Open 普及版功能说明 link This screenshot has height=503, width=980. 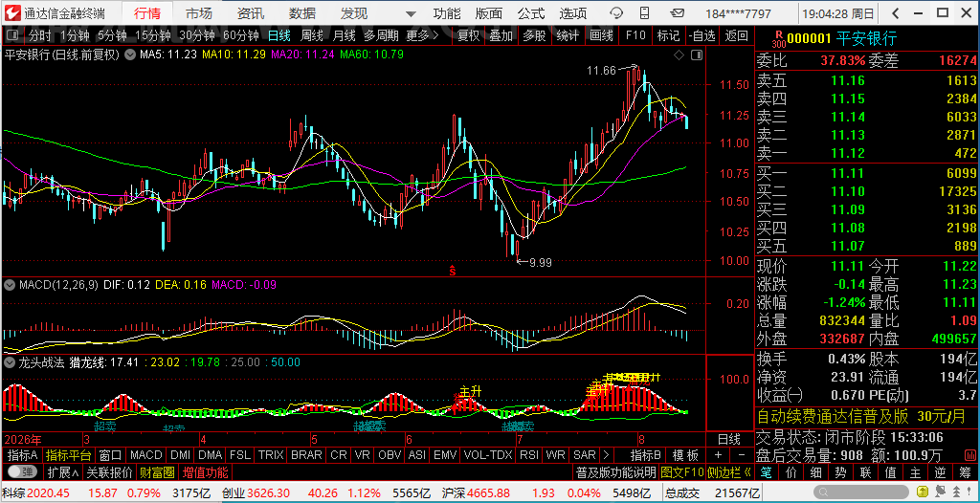point(615,471)
